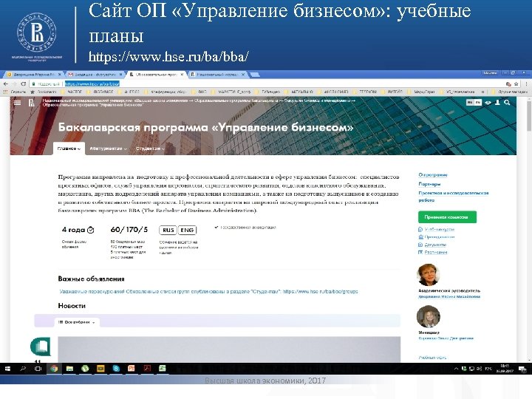Reload the page with the refresh button
This screenshot has width=532, height=399.
pos(23,83)
